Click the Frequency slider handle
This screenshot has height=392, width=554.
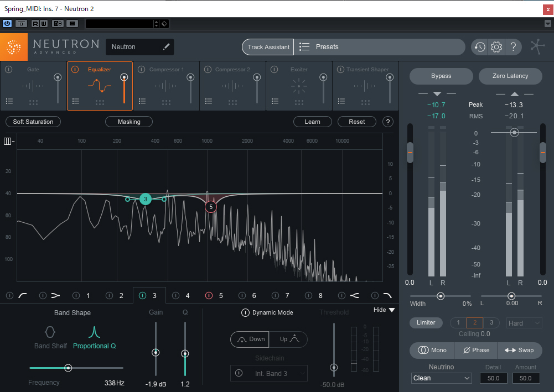pyautogui.click(x=68, y=368)
